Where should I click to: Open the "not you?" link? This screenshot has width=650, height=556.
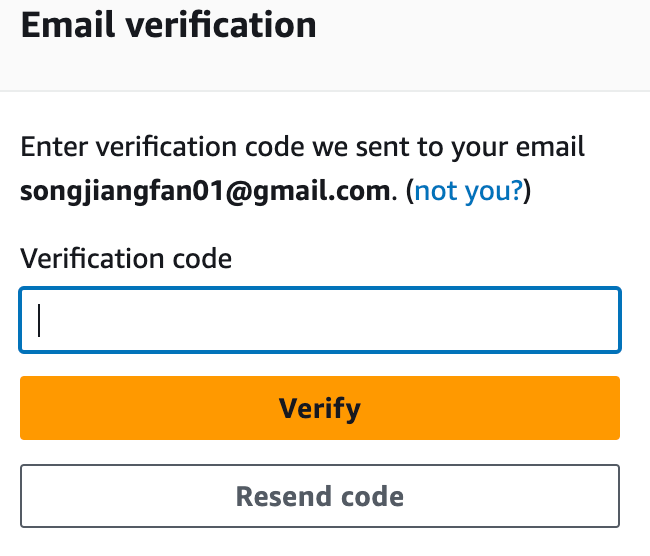(469, 190)
